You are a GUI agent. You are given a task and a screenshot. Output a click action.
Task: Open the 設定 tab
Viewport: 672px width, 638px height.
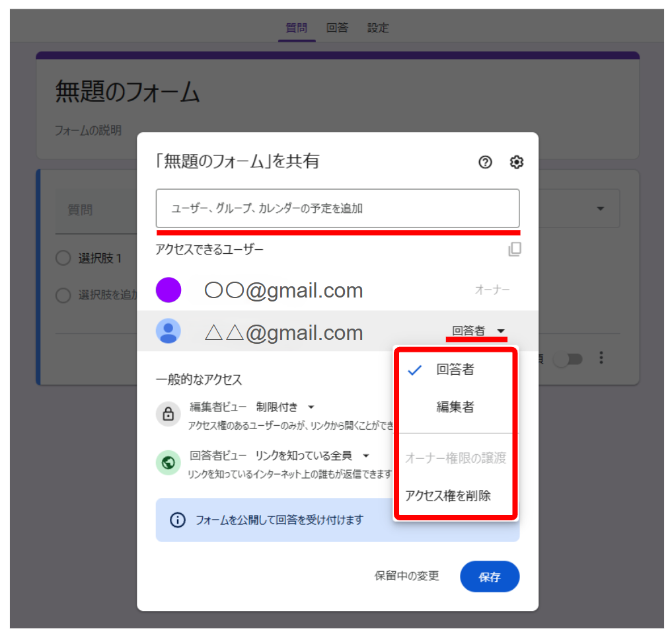[x=378, y=28]
